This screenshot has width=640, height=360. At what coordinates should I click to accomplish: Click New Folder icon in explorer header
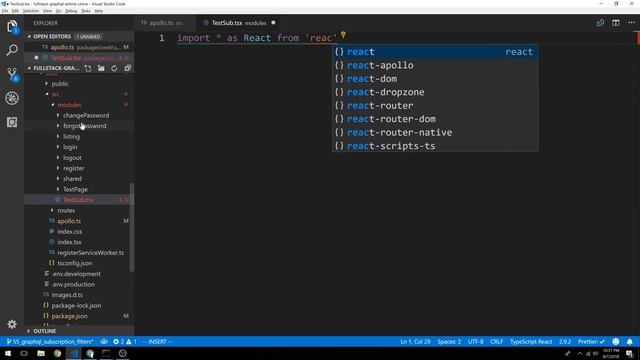[x=101, y=68]
